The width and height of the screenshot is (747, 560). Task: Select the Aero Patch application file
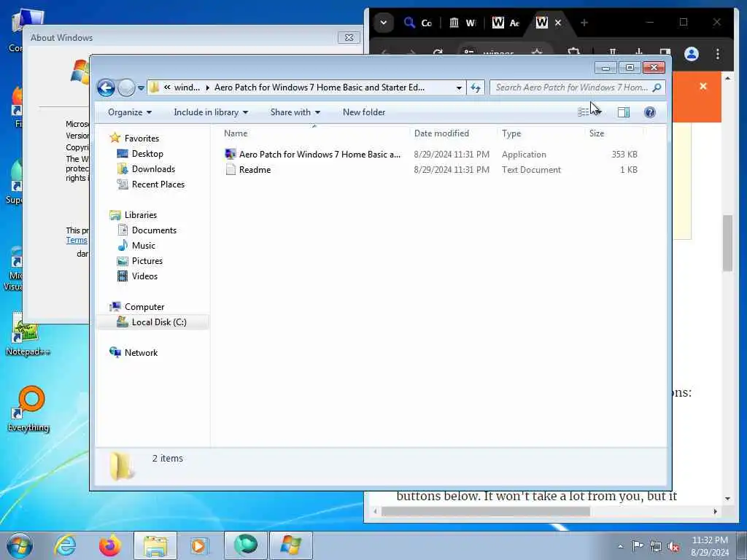[312, 155]
